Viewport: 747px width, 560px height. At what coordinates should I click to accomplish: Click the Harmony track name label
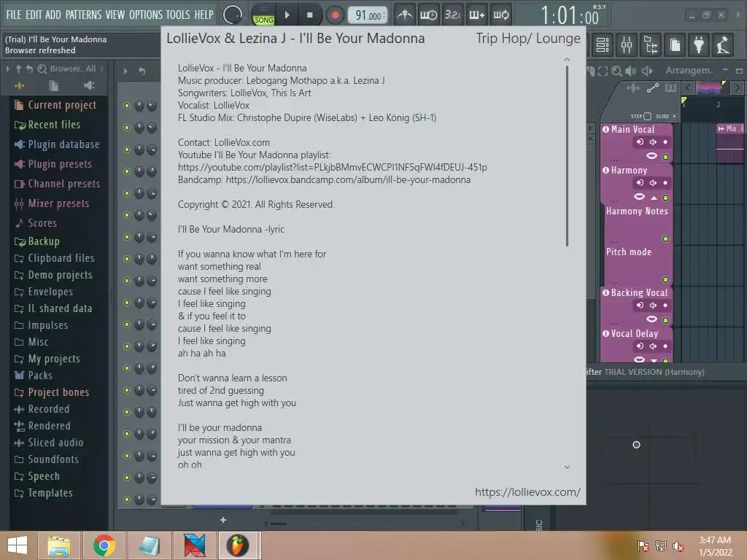[629, 170]
